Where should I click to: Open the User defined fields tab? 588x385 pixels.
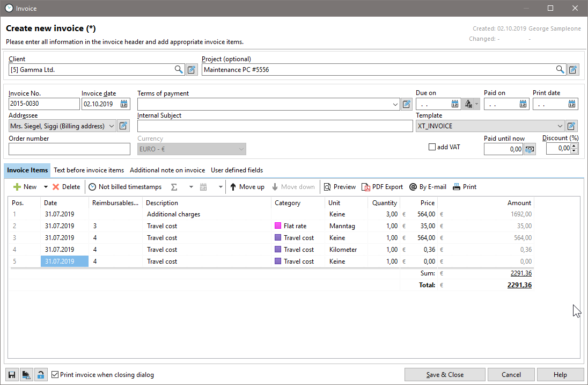tap(237, 170)
